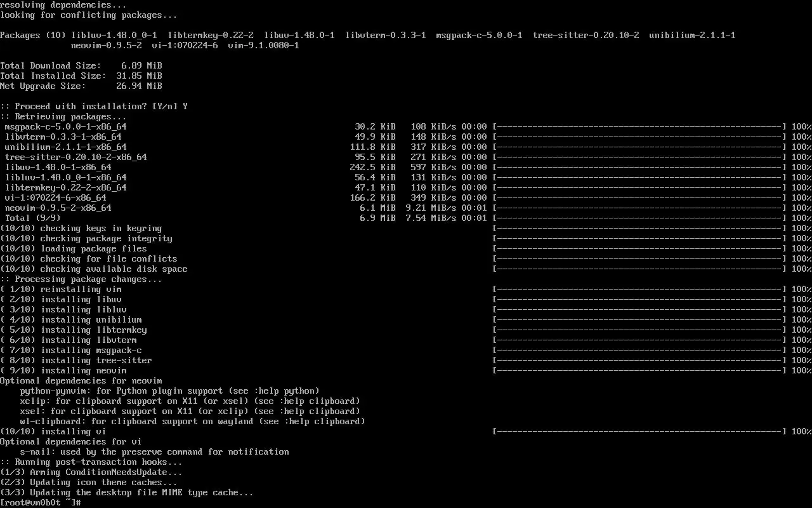This screenshot has height=508, width=812.
Task: Click the 'resolving dependencies...' line
Action: point(63,4)
